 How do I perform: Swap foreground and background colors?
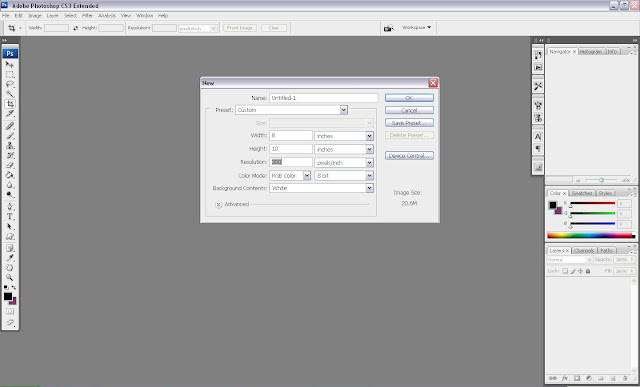[x=14, y=288]
